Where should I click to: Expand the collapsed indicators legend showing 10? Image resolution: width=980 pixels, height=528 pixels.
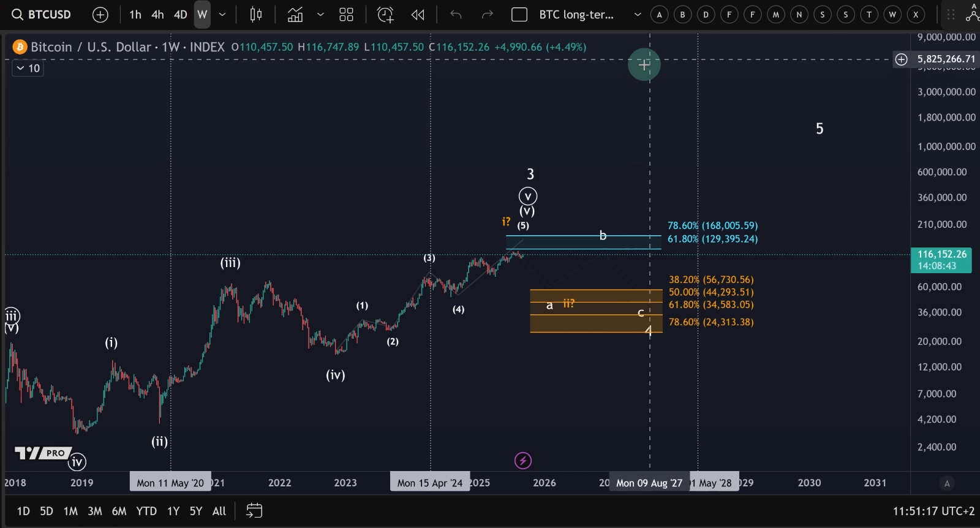click(28, 68)
